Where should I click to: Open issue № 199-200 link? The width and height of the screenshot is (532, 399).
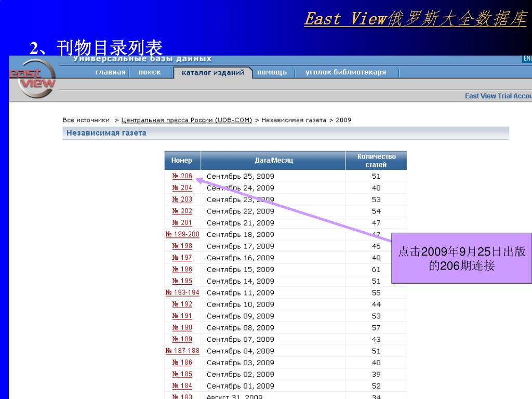182,234
